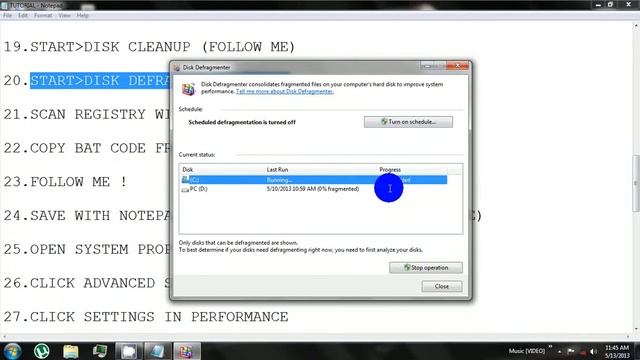Image resolution: width=640 pixels, height=360 pixels.
Task: Select the (C:) disk row
Action: click(x=314, y=180)
